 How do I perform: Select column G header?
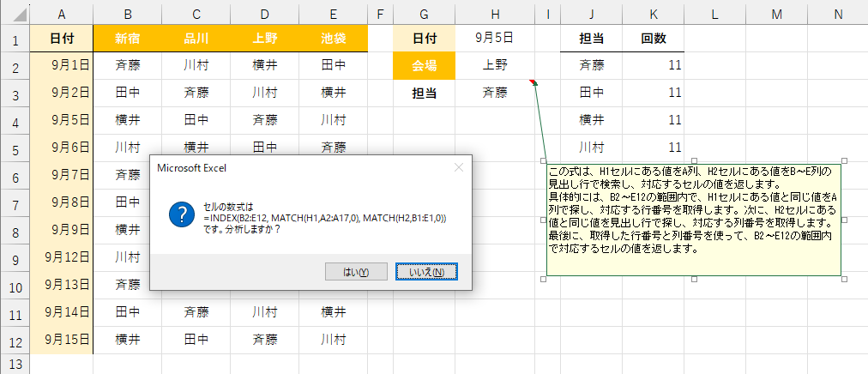(x=424, y=15)
